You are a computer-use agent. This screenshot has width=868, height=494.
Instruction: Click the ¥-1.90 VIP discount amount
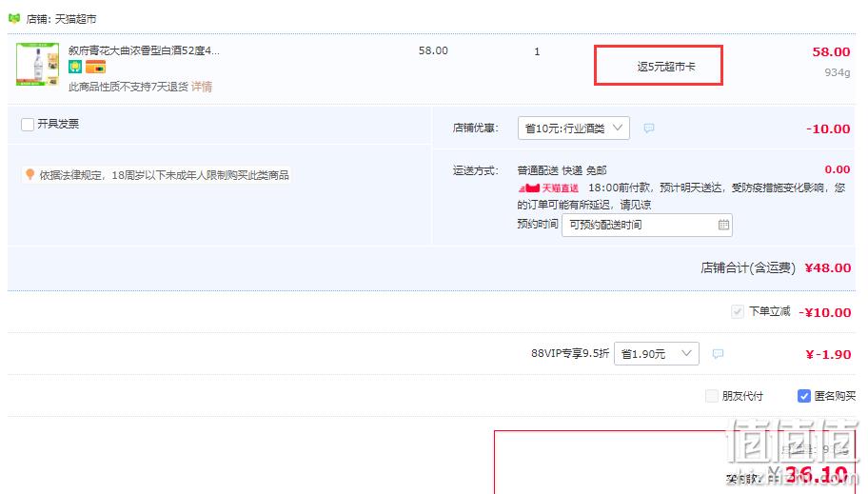(828, 354)
